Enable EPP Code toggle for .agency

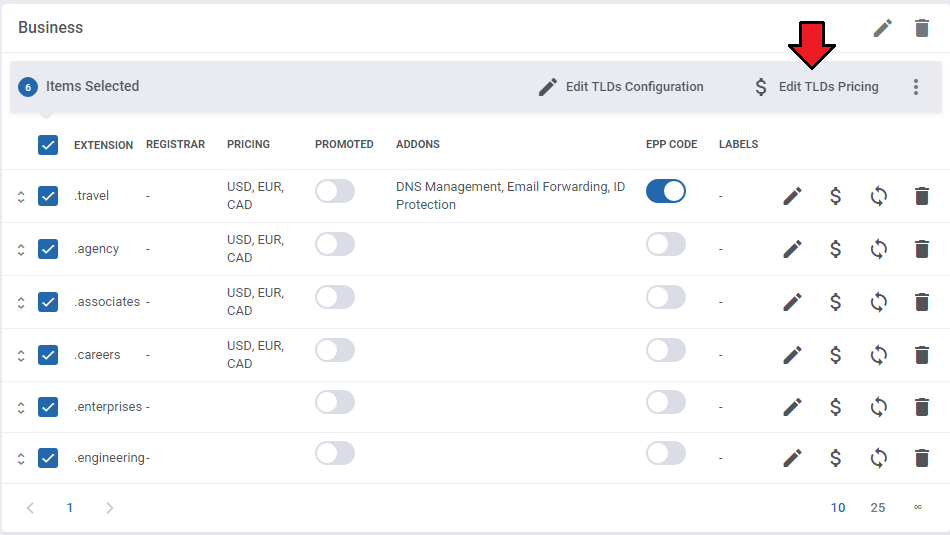coord(666,245)
